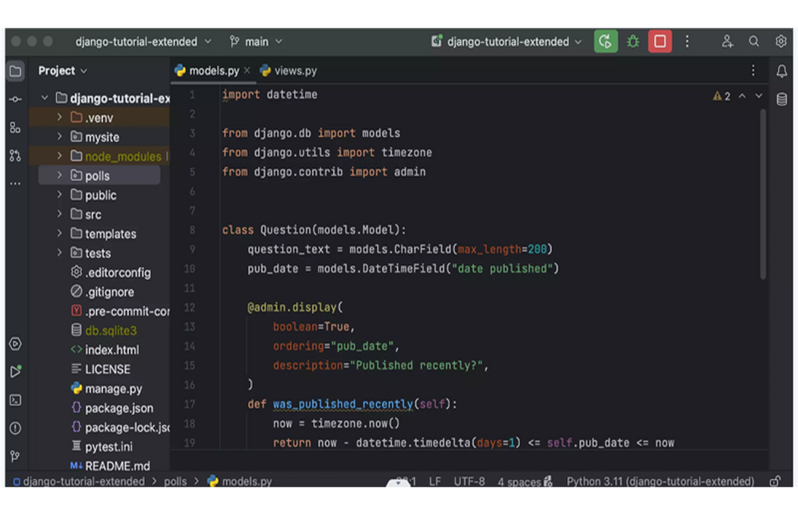
Task: Jump to next warning with down arrow
Action: (758, 96)
